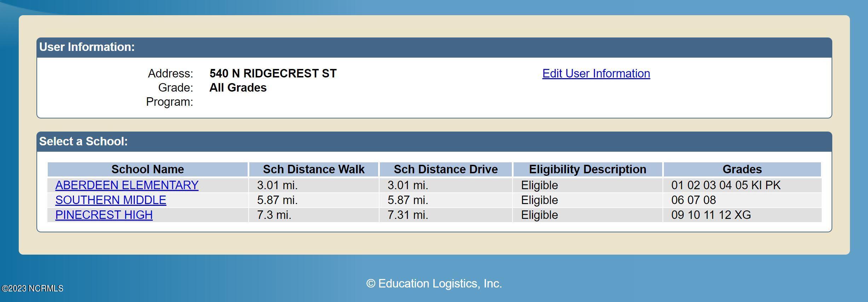Screen dimensions: 868x302
Task: Select the 540 N RIDGECREST ST address text
Action: [273, 74]
